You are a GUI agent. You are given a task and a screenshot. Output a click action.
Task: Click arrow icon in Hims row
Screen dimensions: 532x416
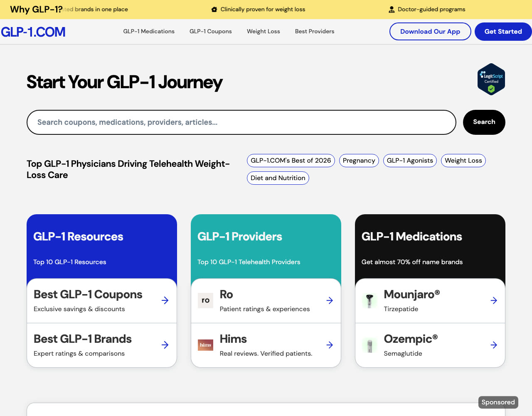tap(330, 345)
